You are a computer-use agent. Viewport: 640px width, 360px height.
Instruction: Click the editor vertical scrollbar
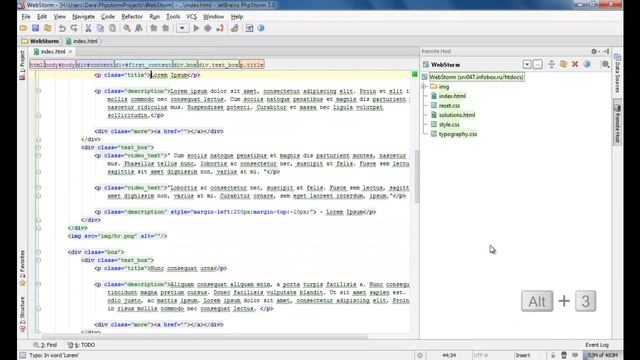click(x=416, y=176)
